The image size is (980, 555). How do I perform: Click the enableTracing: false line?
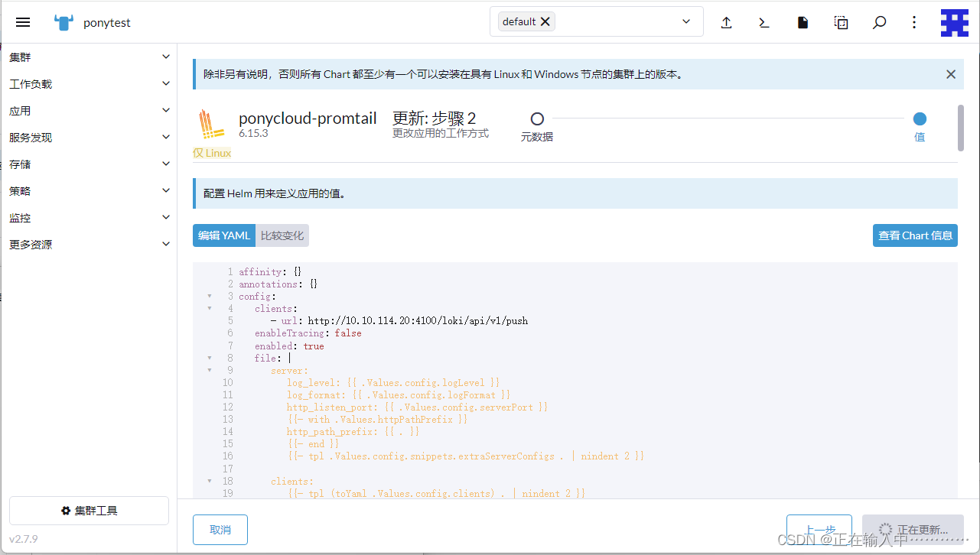(308, 333)
